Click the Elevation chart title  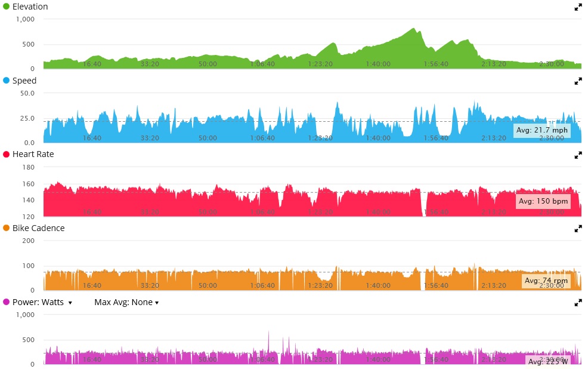pos(30,7)
